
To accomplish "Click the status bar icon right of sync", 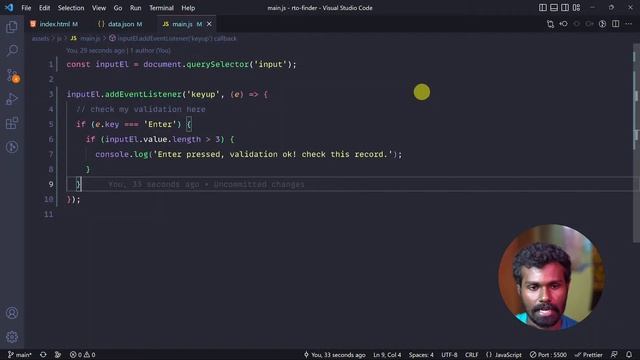I will (x=58, y=355).
